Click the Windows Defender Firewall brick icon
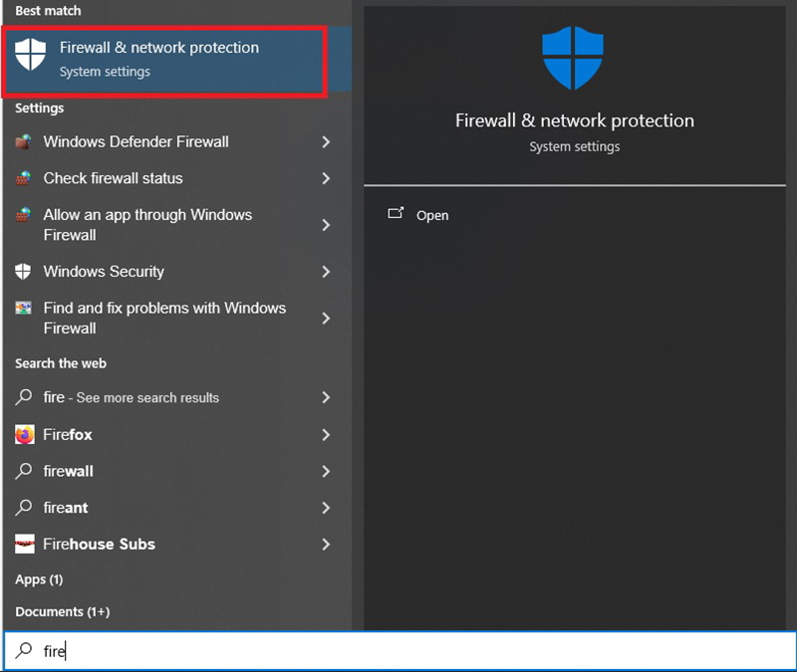The height and width of the screenshot is (672, 797). pos(23,141)
